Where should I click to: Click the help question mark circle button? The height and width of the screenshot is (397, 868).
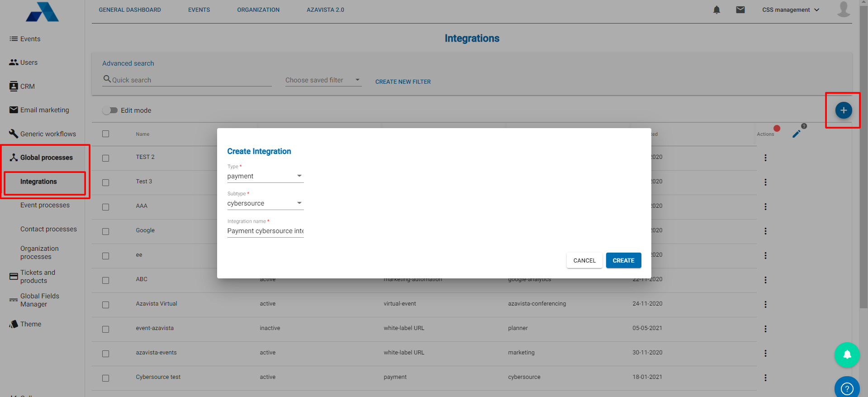coord(847,388)
